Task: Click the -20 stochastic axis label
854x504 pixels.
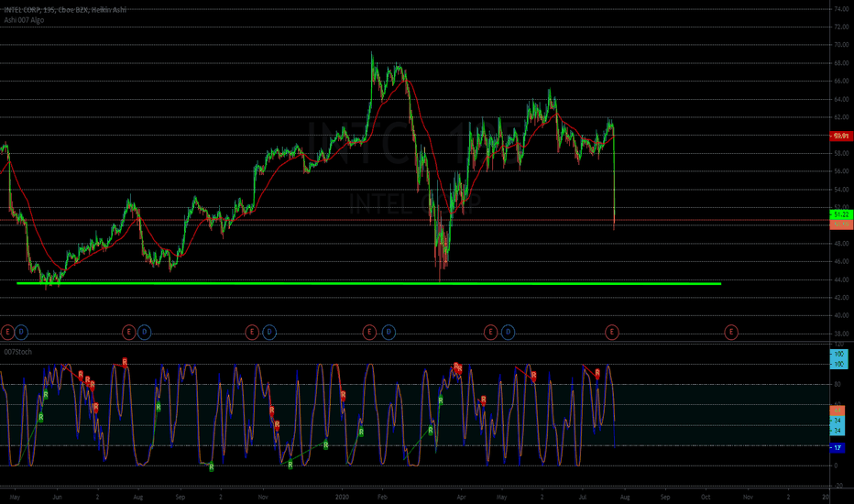Action: (x=838, y=486)
